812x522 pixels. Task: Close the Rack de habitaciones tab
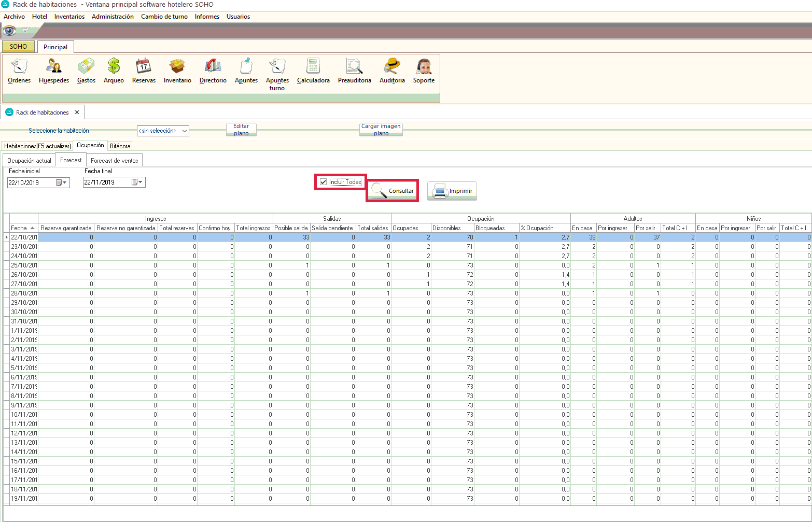pos(77,112)
